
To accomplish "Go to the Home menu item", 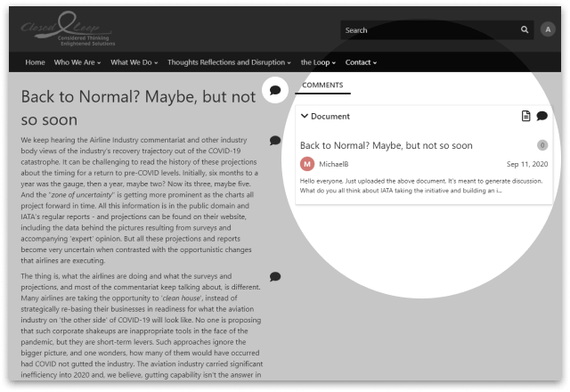I will [x=36, y=62].
